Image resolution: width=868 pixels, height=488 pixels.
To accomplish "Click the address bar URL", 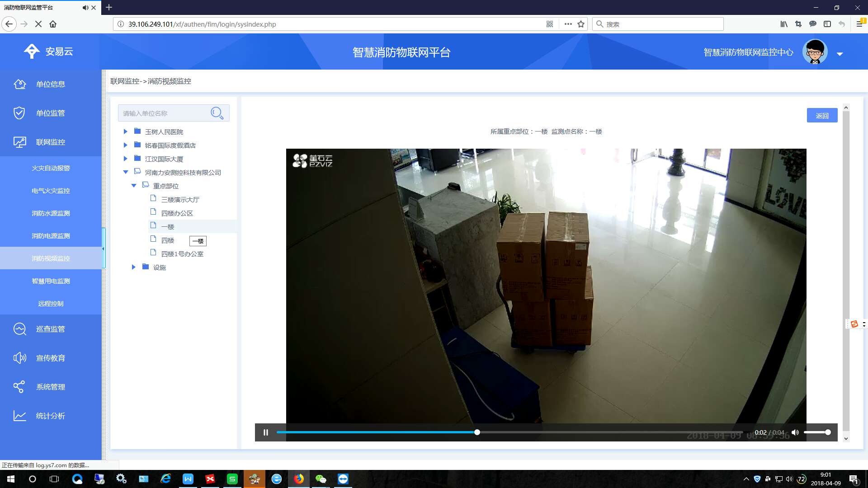I will 202,24.
